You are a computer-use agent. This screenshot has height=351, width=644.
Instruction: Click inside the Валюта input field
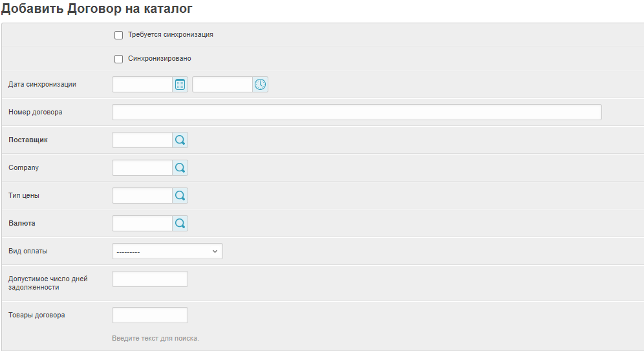pos(142,224)
